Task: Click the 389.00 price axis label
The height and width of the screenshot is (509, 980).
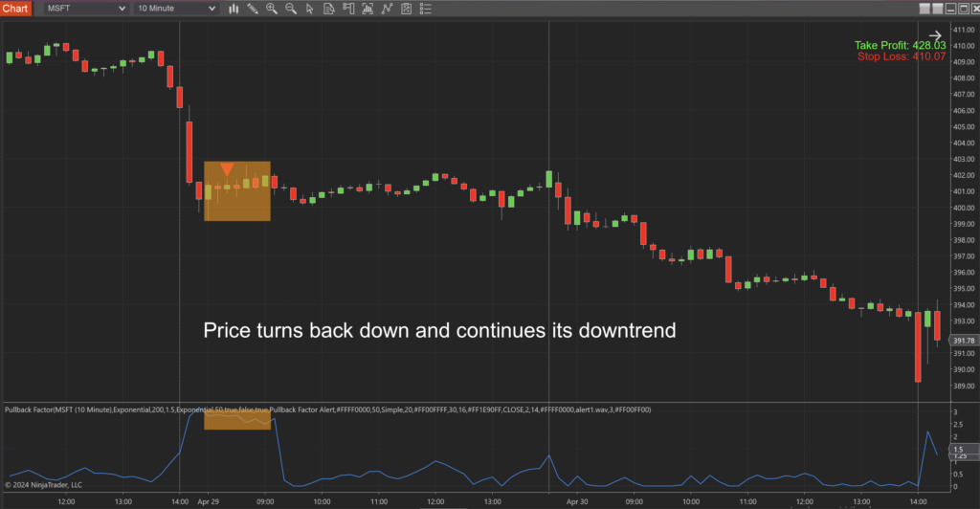Action: click(964, 386)
